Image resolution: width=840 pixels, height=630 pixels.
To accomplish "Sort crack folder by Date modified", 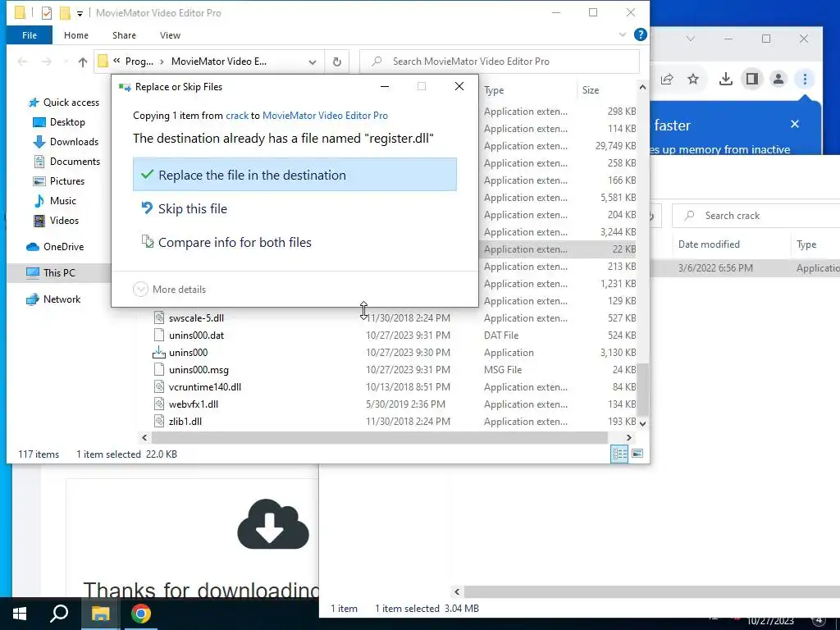I will coord(709,244).
